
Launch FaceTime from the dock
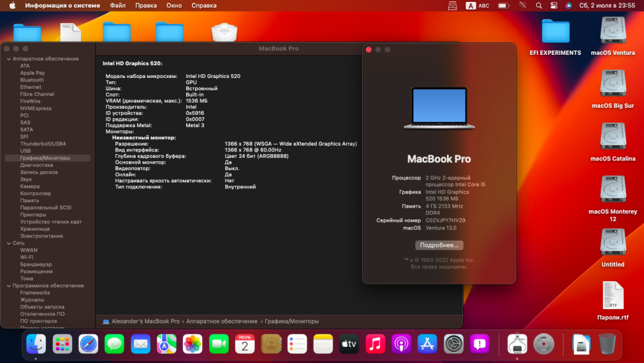tap(219, 344)
